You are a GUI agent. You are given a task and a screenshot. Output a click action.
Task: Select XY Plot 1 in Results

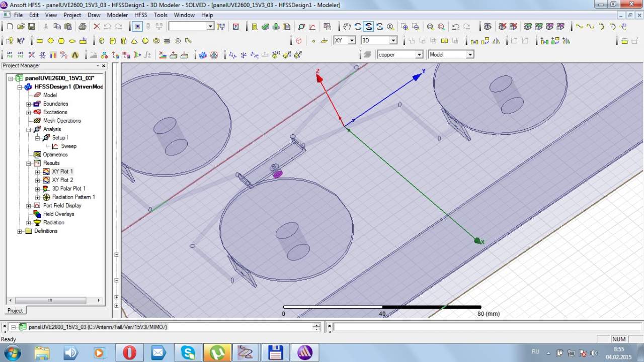(62, 171)
